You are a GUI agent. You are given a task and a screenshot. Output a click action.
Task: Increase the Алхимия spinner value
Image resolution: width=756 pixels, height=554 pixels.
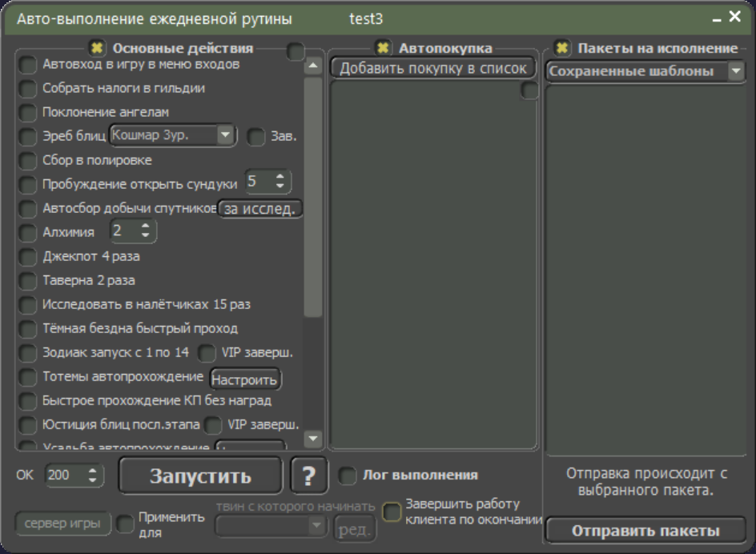146,226
